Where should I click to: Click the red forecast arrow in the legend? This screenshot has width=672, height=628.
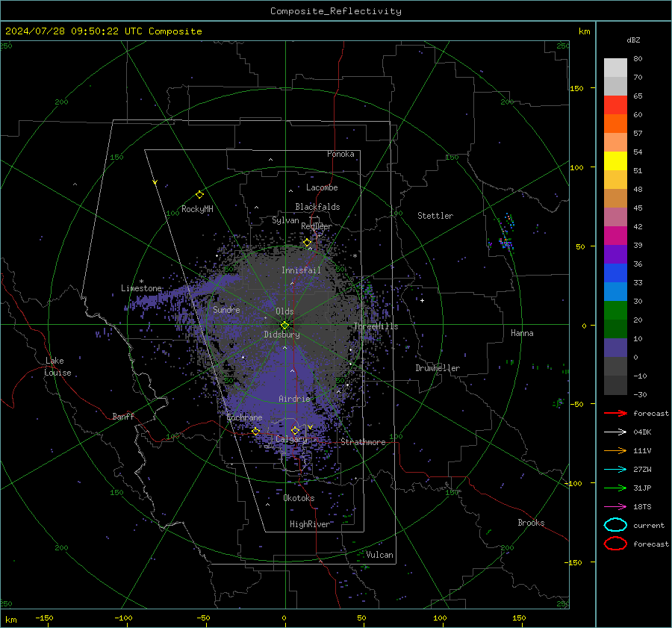[x=615, y=413]
